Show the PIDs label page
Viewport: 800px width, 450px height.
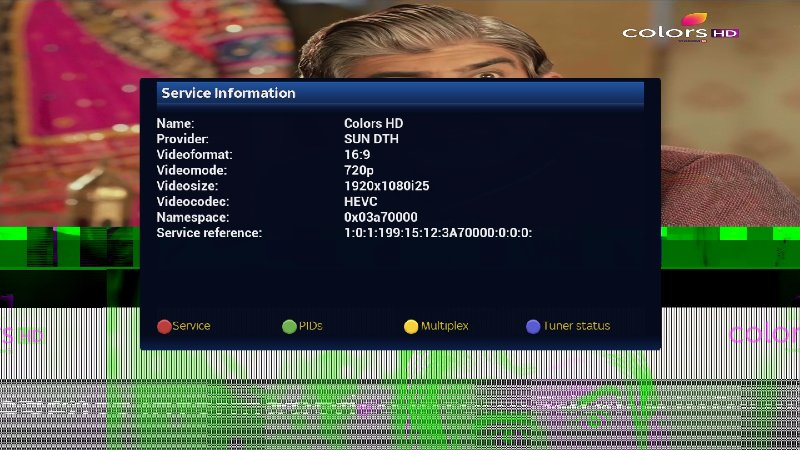pyautogui.click(x=311, y=326)
